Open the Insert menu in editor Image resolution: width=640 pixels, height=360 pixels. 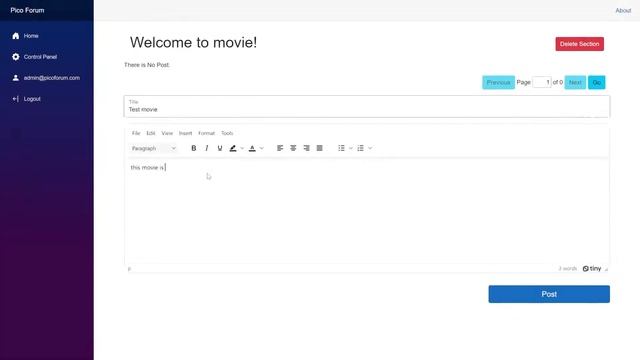pyautogui.click(x=185, y=133)
